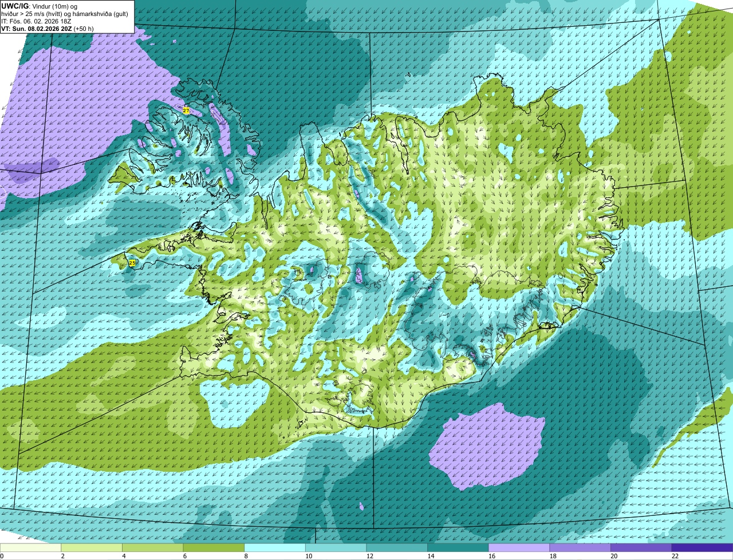733x560 pixels.
Task: Click the legend scale value 16
Action: pyautogui.click(x=491, y=556)
